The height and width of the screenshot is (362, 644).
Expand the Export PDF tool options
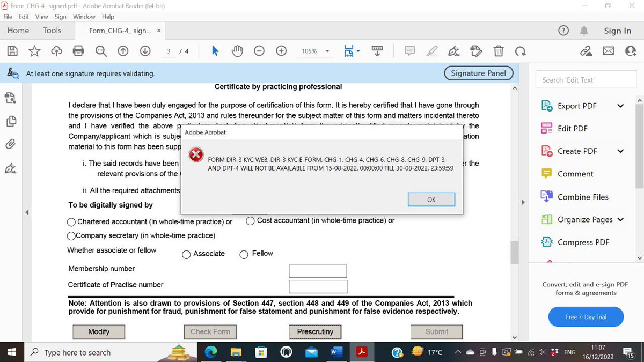[x=621, y=106]
